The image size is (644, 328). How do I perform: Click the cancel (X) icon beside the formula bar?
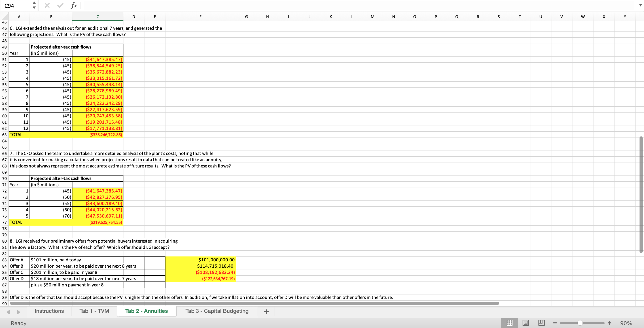(x=47, y=5)
